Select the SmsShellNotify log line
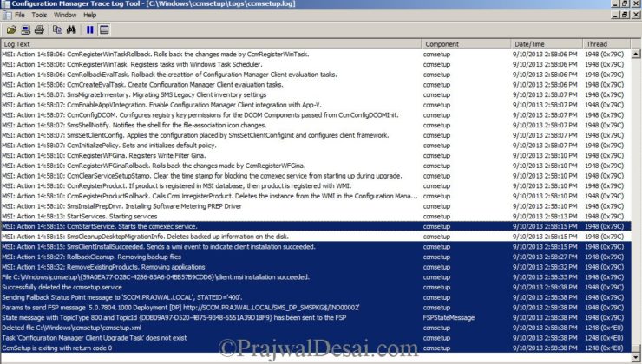 pos(315,125)
